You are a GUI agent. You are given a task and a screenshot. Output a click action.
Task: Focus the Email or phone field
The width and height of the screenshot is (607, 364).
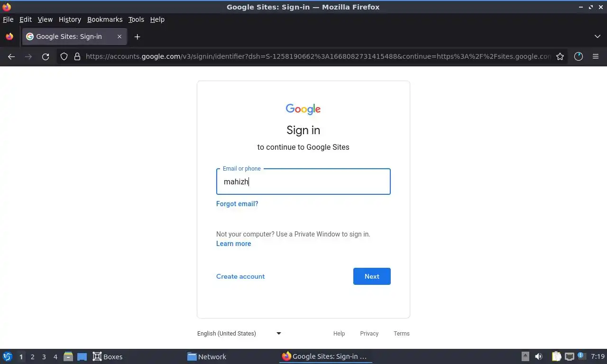click(303, 182)
